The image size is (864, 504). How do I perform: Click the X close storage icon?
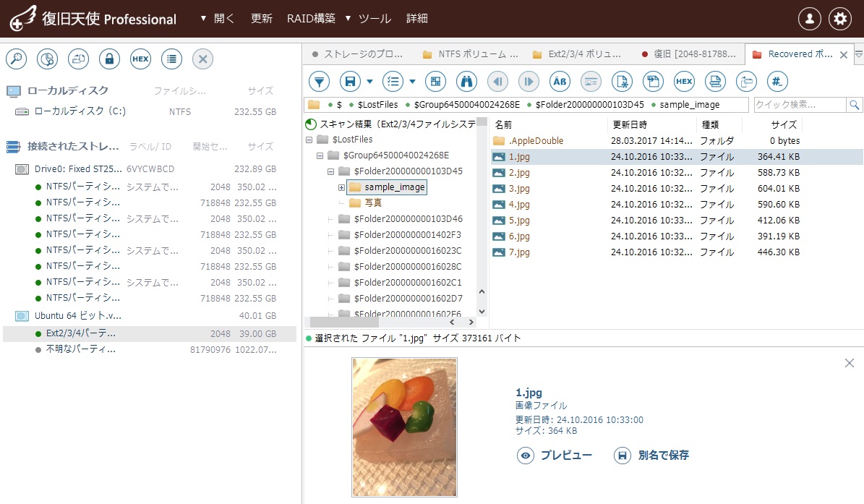tap(202, 59)
